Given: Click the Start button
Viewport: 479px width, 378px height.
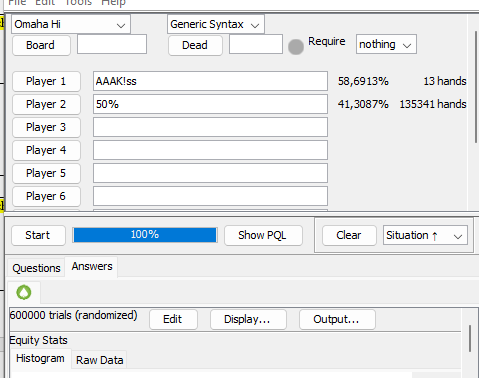Looking at the screenshot, I should [38, 235].
